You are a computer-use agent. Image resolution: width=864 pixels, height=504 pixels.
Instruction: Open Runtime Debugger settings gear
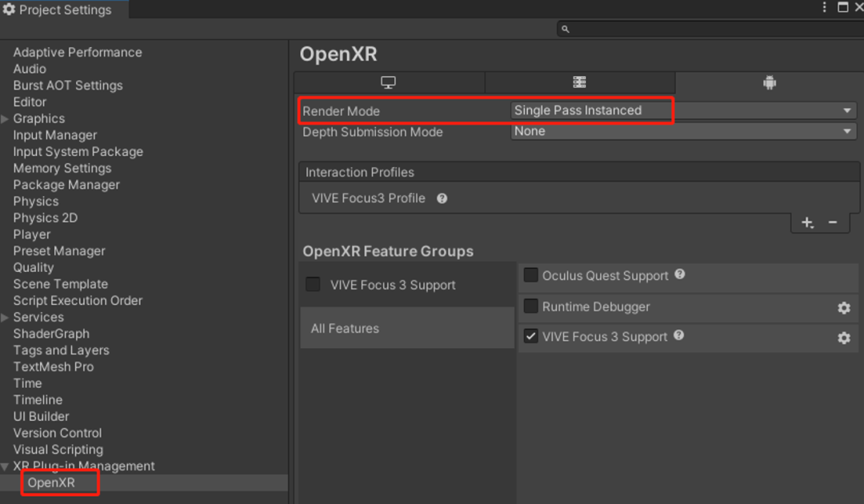tap(844, 308)
